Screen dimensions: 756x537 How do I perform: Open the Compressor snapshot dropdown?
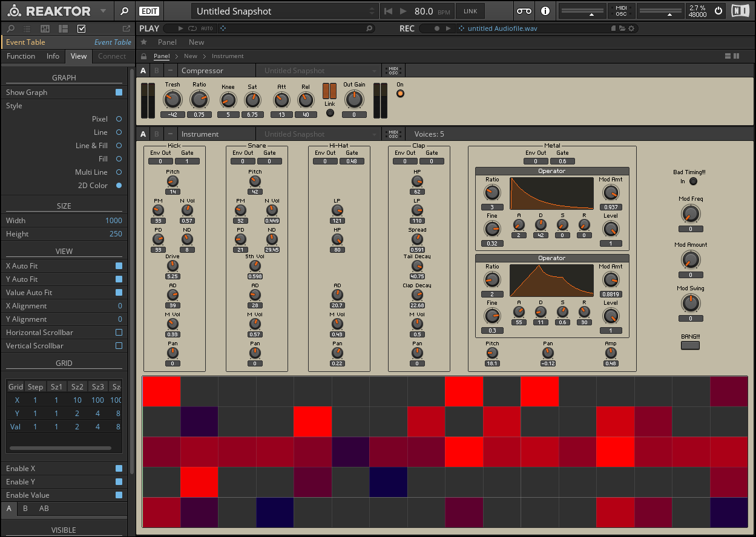318,71
